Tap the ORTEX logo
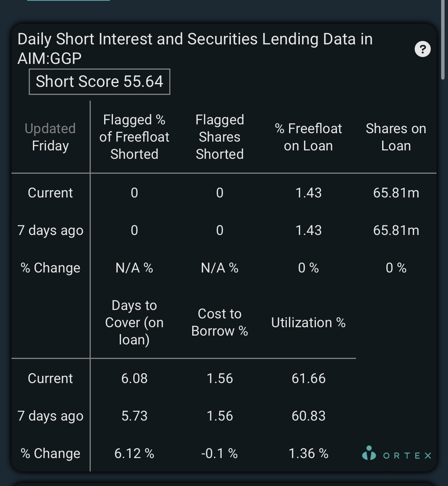Screen dimensions: 448x486 point(397,453)
